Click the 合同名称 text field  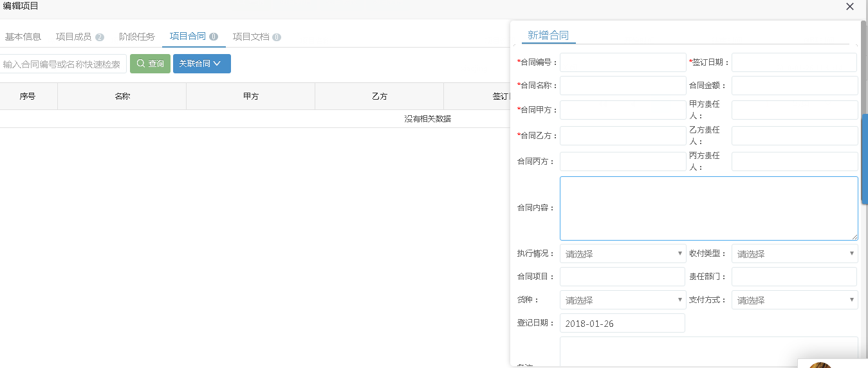622,86
